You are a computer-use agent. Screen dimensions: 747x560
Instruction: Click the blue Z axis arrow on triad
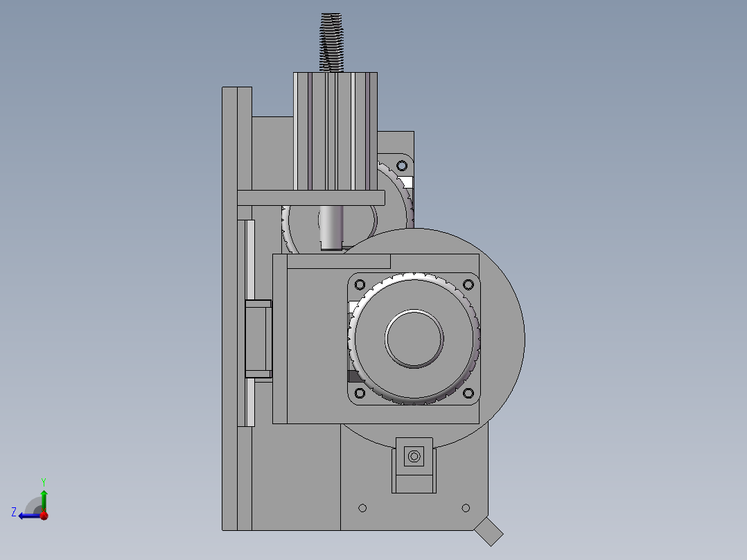point(28,516)
